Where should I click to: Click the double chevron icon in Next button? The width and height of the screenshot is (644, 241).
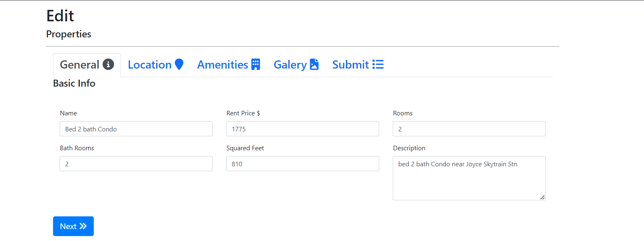pos(83,226)
